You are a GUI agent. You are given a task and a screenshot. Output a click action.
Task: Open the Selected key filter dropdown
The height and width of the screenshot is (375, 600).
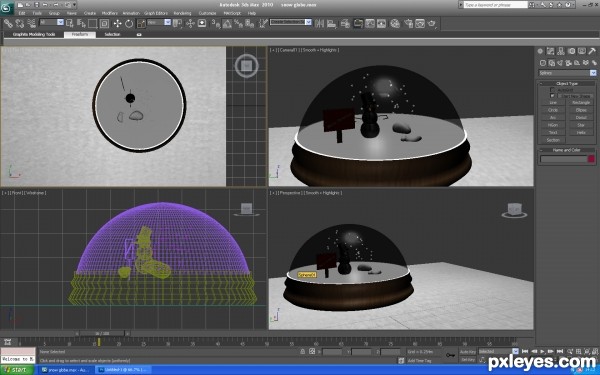point(515,351)
